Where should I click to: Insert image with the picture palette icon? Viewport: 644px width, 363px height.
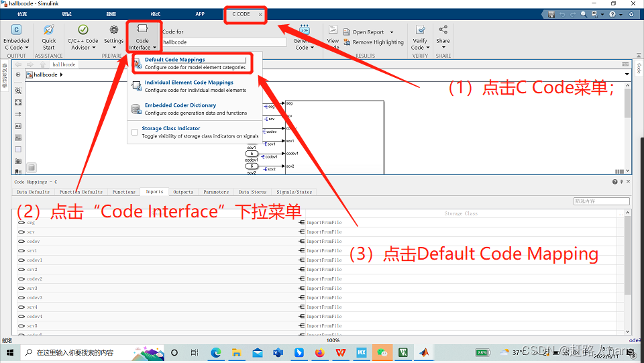click(x=18, y=138)
